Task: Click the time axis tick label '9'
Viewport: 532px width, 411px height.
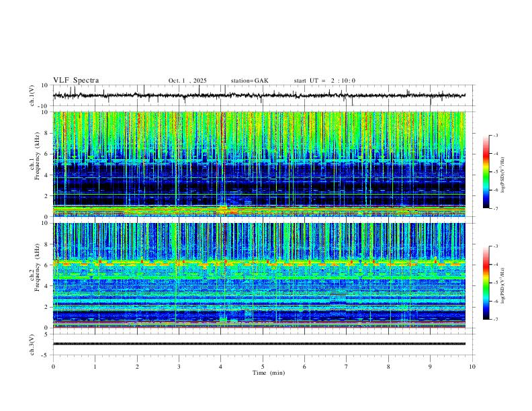Action: (430, 367)
